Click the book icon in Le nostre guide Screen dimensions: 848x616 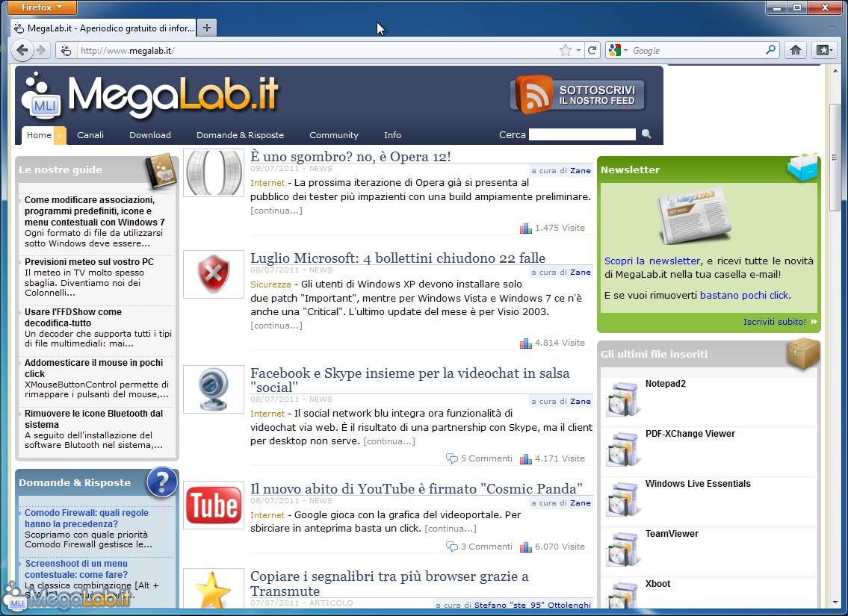click(161, 171)
